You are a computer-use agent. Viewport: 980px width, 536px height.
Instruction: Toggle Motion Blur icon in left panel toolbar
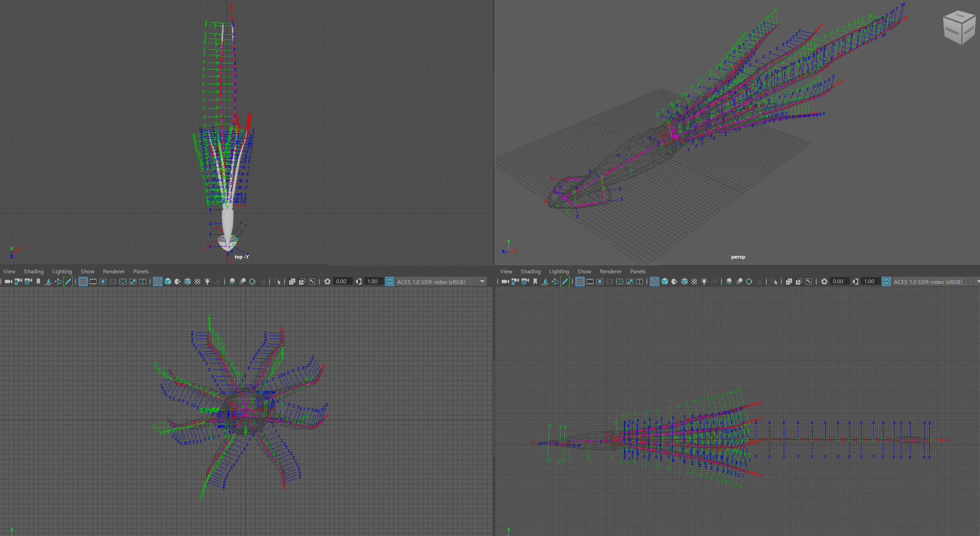tap(242, 281)
